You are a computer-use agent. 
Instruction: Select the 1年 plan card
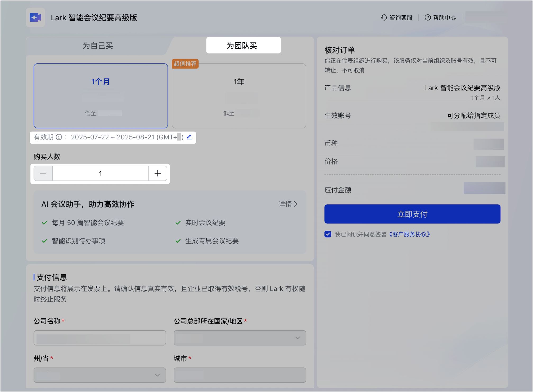pos(239,96)
